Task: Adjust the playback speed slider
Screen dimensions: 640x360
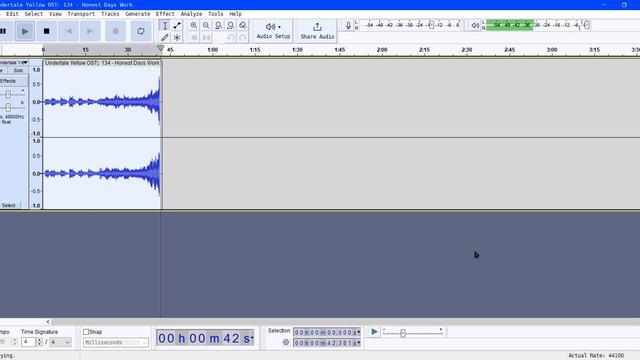Action: 403,333
